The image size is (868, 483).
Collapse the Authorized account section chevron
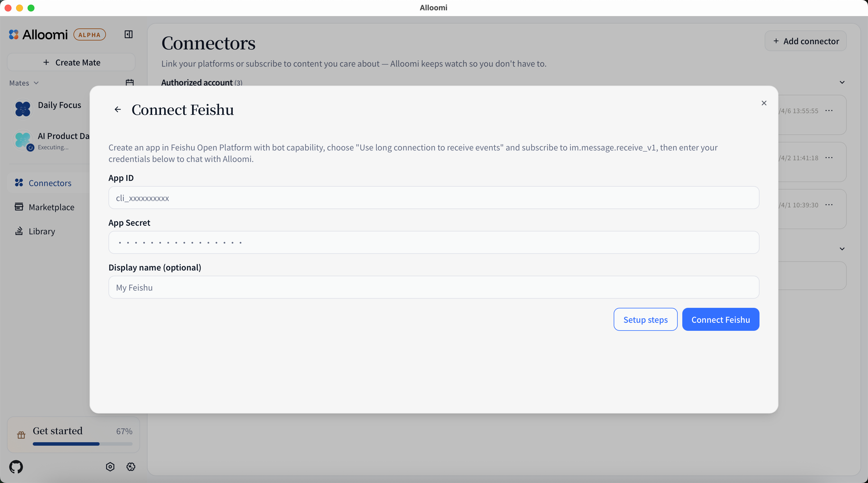pyautogui.click(x=842, y=83)
